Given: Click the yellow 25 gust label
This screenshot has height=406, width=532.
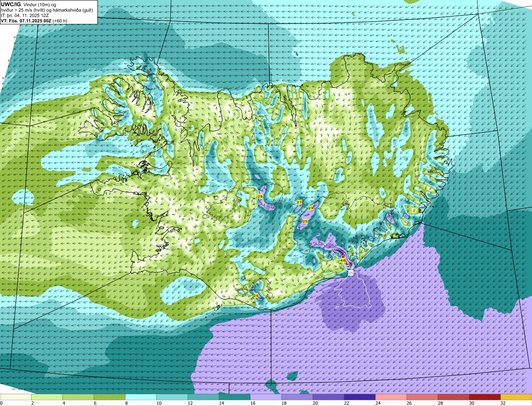Looking at the screenshot, I should tap(305, 221).
